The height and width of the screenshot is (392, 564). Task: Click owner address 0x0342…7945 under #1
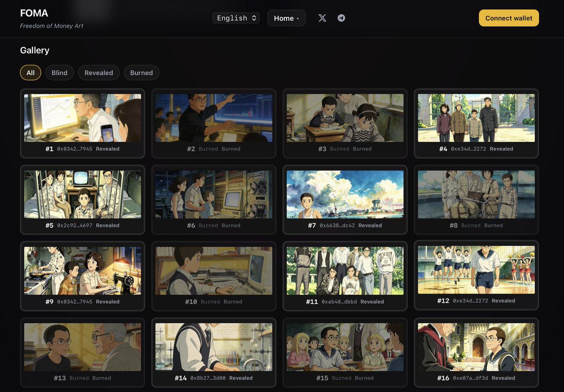75,149
